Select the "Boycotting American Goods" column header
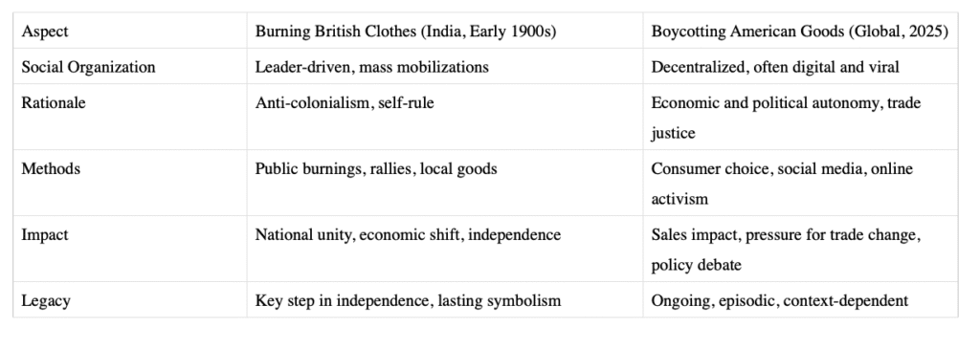Viewport: 980px width, 348px height. click(x=800, y=32)
